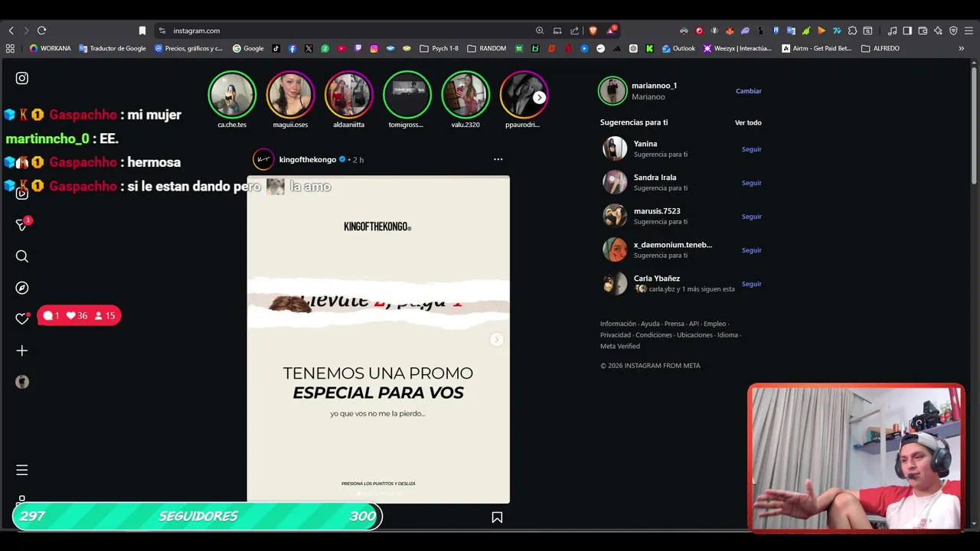980x551 pixels.
Task: Open Instagram bookmark icon in bookmarks bar
Action: point(374,48)
